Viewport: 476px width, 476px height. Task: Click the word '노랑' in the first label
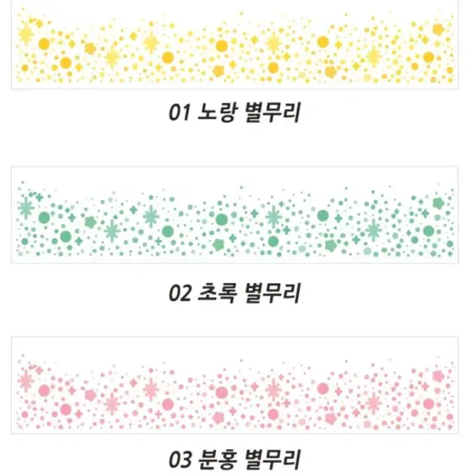click(x=217, y=113)
